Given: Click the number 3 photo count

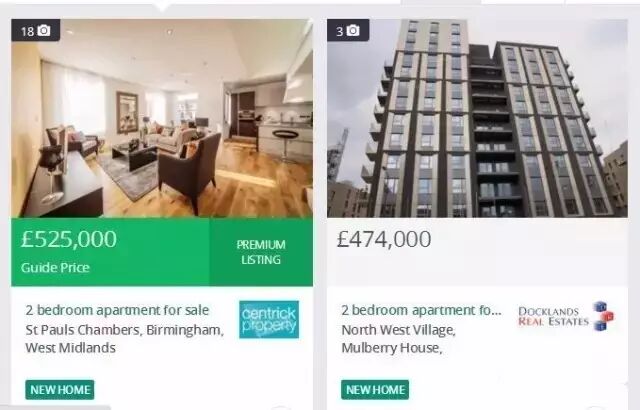Looking at the screenshot, I should pos(340,31).
